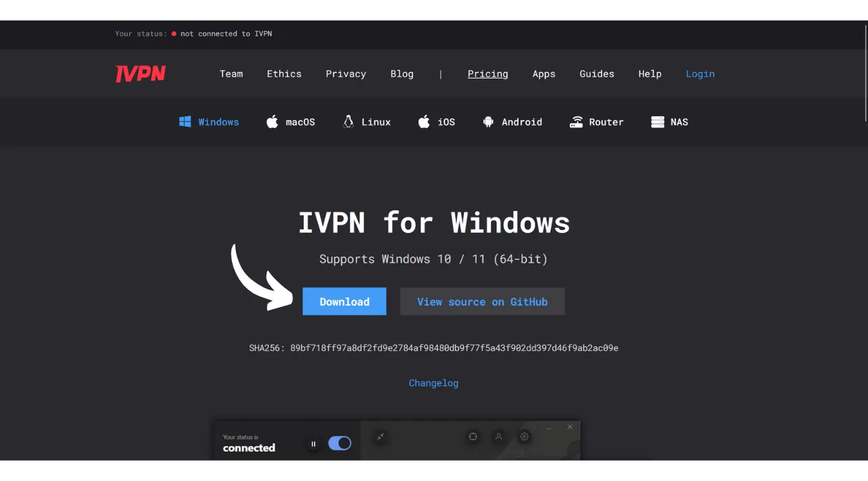
Task: Click the Login link
Action: coord(700,74)
